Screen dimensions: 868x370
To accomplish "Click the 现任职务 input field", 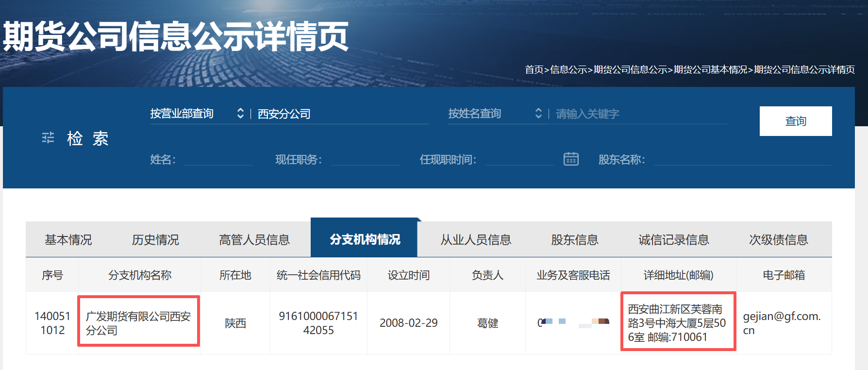I will 365,159.
